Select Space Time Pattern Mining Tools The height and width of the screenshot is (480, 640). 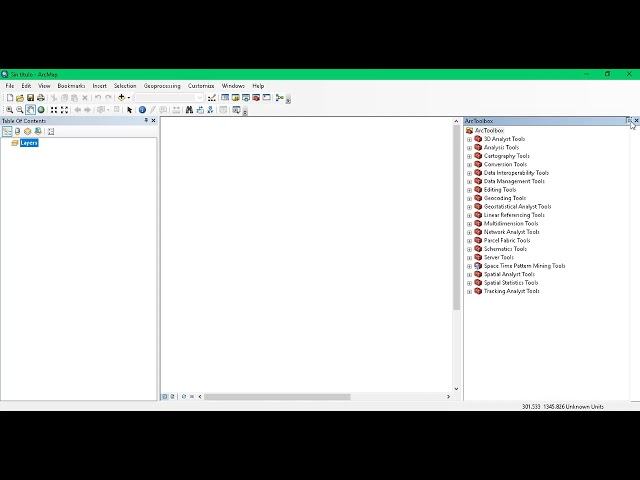pyautogui.click(x=524, y=266)
